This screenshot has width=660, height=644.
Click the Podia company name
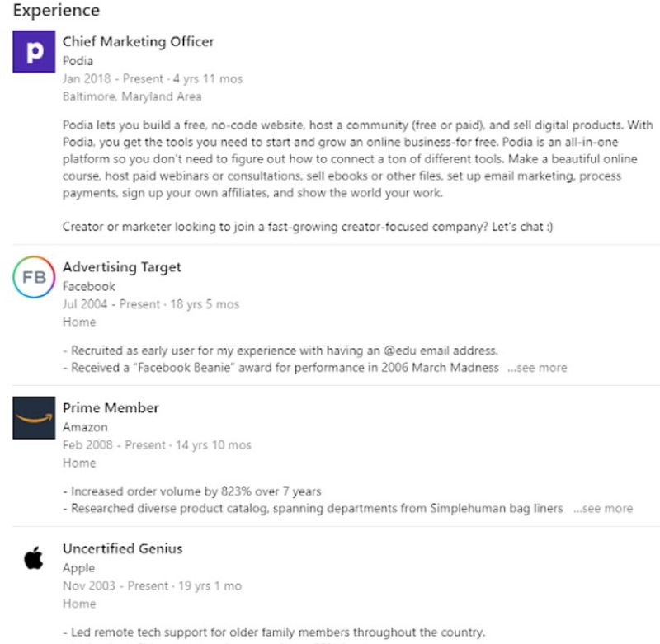point(78,60)
